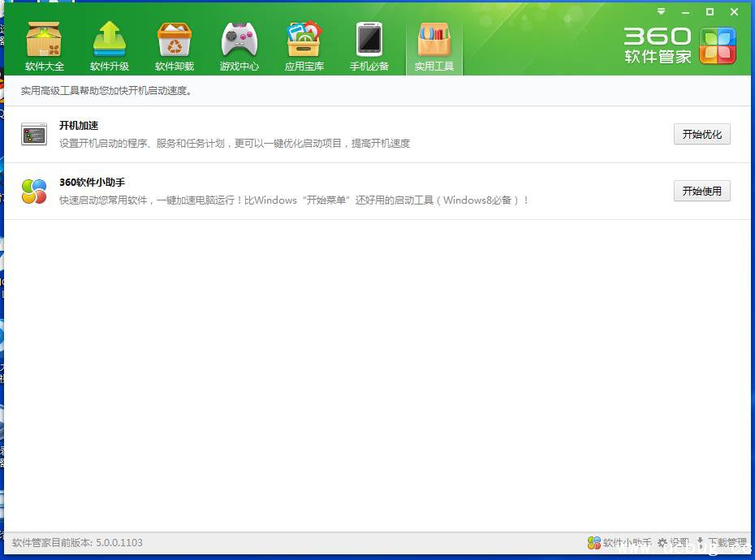Open 应用宝库 app treasury icon

(x=304, y=45)
